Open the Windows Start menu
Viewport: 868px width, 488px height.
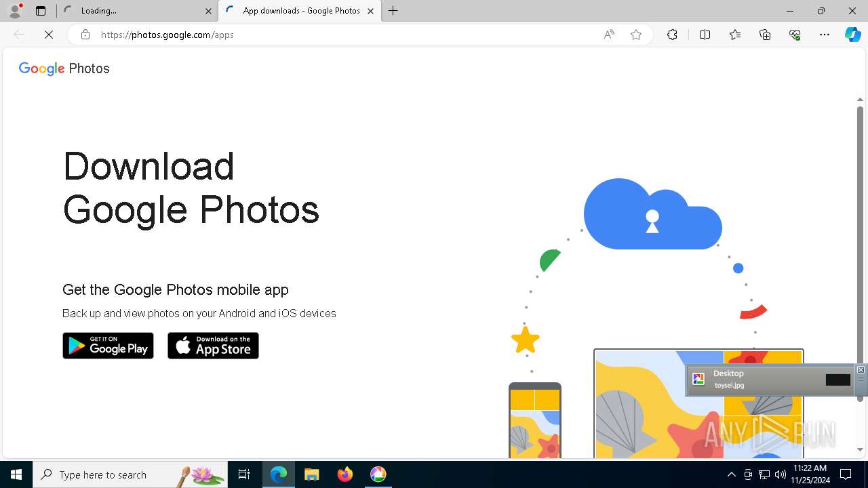click(x=16, y=474)
